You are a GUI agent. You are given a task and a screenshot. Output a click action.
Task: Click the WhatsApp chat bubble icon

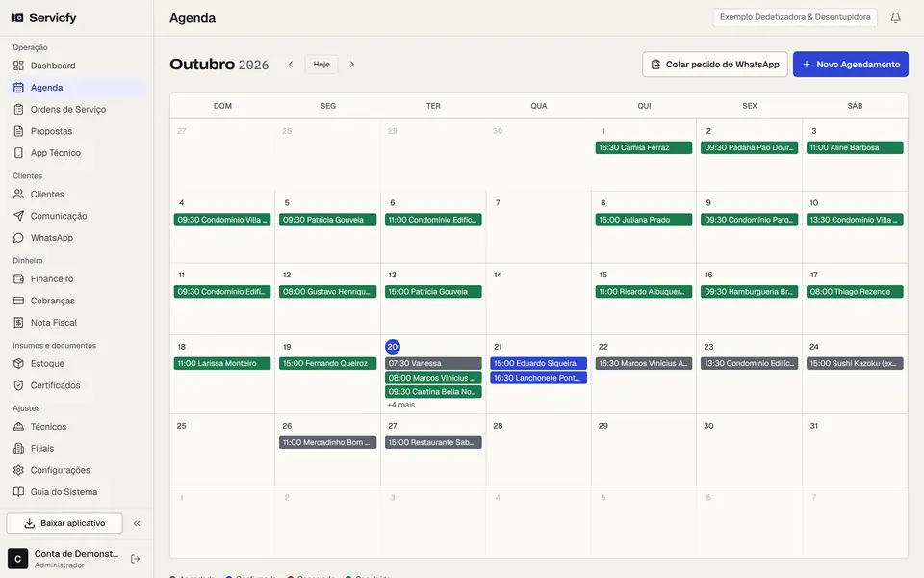(19, 238)
